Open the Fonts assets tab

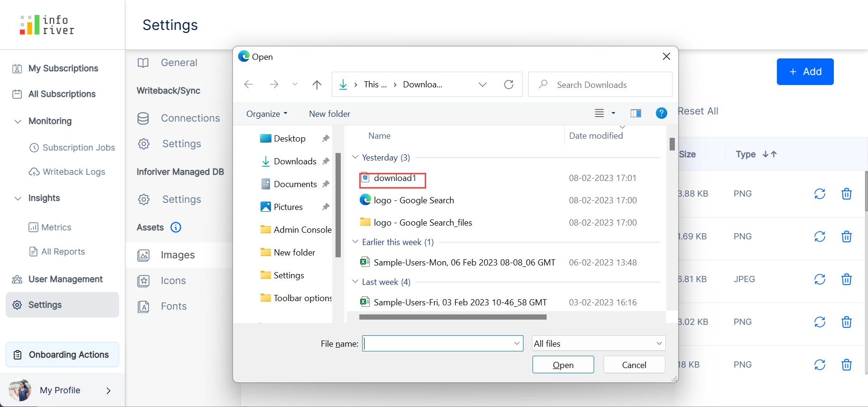[x=173, y=306]
